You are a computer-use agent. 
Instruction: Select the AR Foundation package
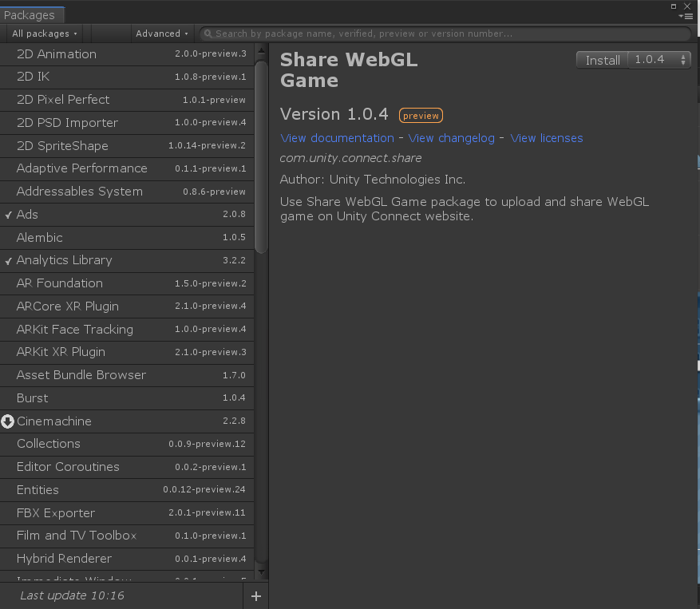(x=127, y=283)
